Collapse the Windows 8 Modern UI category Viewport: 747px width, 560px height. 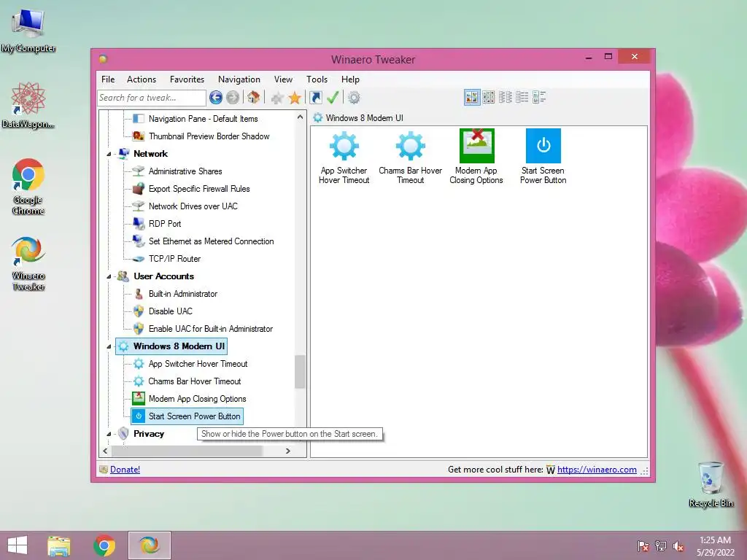109,346
